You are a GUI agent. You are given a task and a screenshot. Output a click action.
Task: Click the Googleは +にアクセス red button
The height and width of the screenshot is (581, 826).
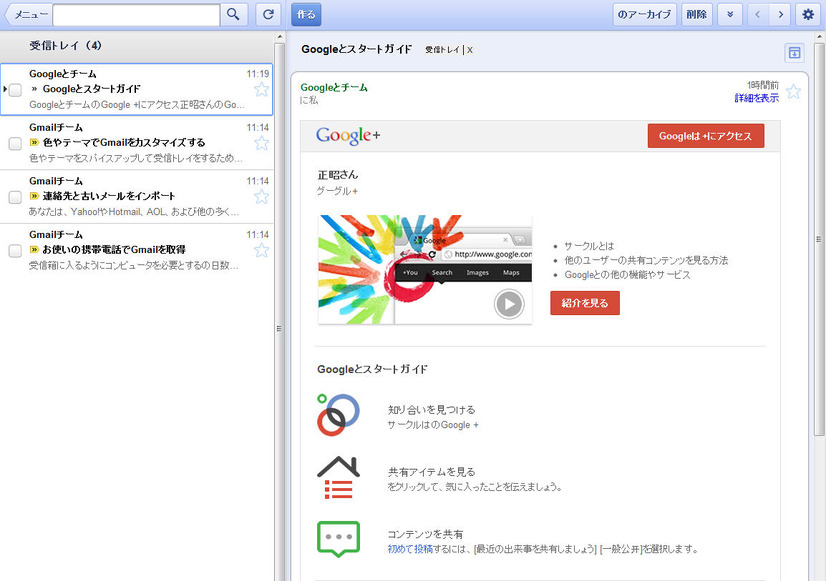pyautogui.click(x=705, y=136)
